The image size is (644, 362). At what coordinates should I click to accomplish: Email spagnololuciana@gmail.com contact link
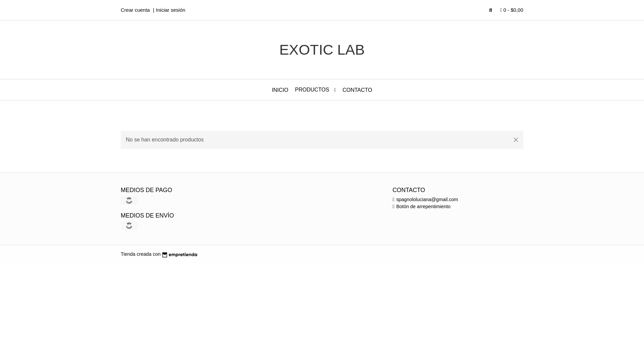[427, 199]
